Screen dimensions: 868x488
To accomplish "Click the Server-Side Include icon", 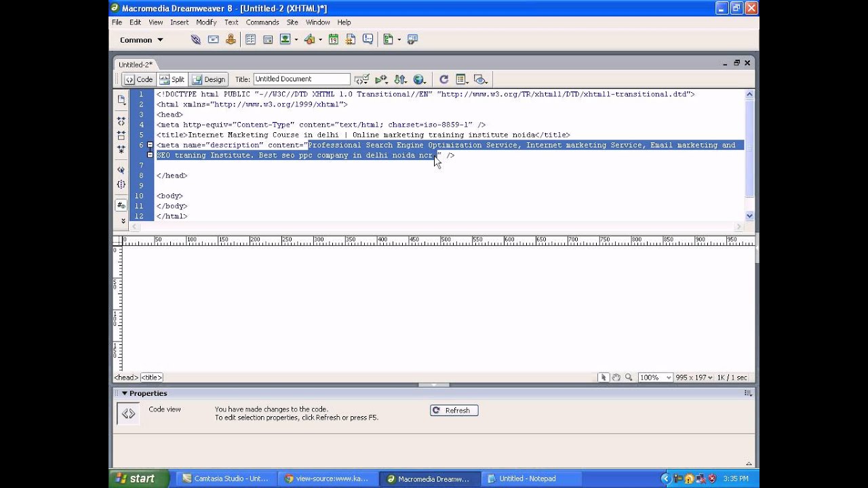I will [351, 39].
